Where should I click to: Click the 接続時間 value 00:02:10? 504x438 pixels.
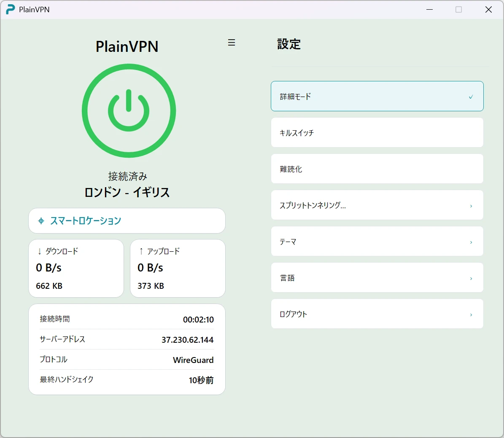pos(198,320)
